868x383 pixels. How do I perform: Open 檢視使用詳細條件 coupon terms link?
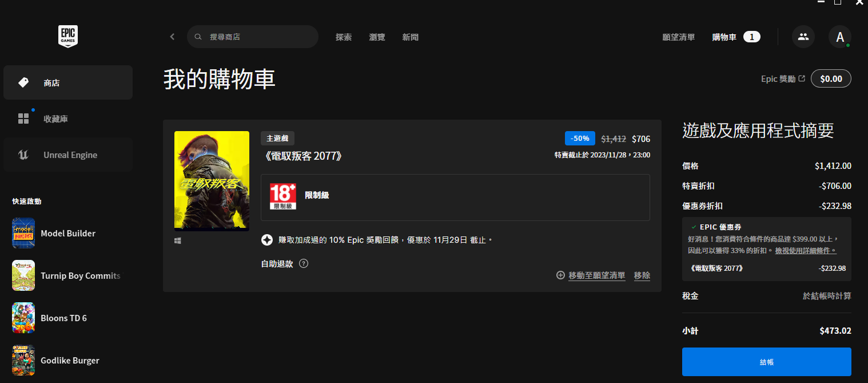pos(806,251)
